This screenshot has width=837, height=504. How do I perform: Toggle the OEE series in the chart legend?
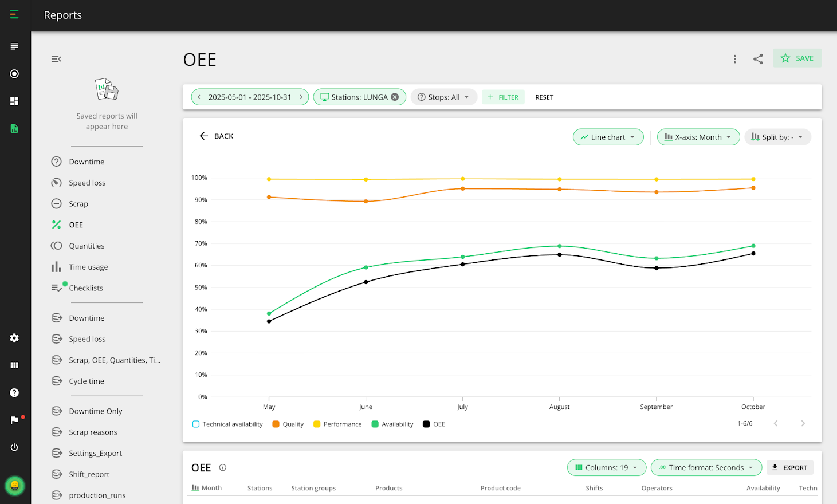coord(434,424)
